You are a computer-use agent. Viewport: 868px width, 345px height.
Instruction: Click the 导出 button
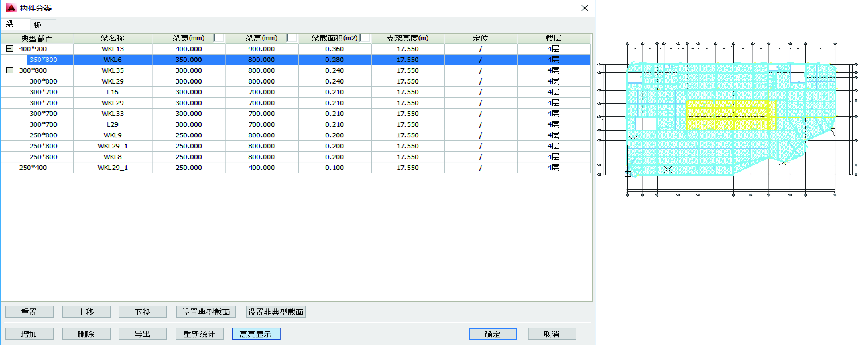143,334
